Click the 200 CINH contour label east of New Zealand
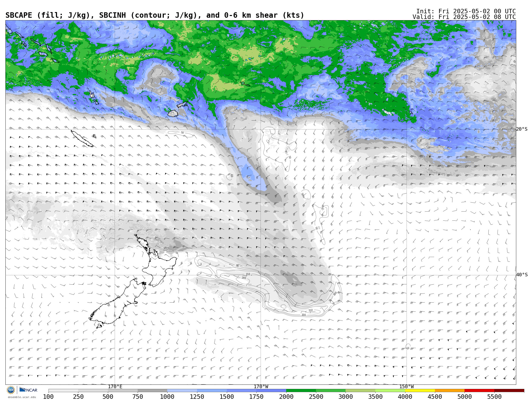 pyautogui.click(x=244, y=278)
